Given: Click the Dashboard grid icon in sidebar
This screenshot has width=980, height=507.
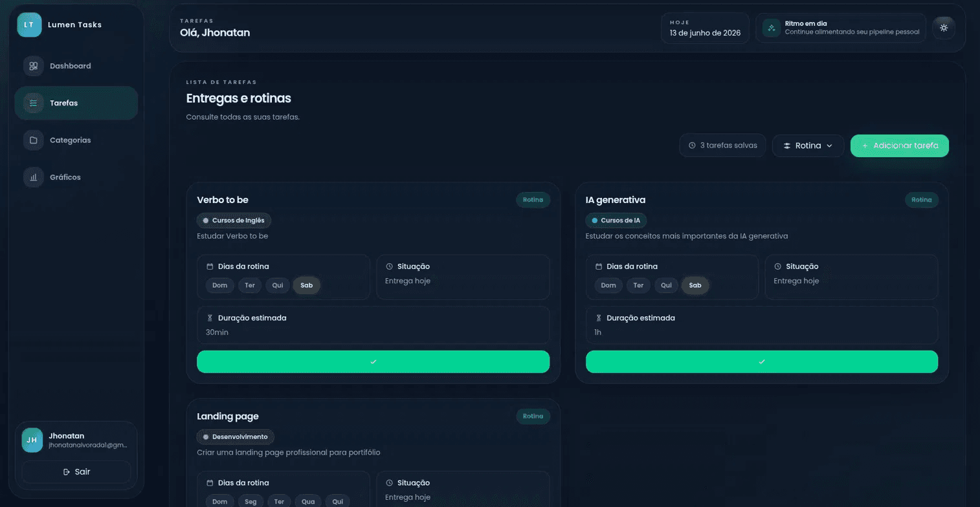Looking at the screenshot, I should [x=34, y=66].
